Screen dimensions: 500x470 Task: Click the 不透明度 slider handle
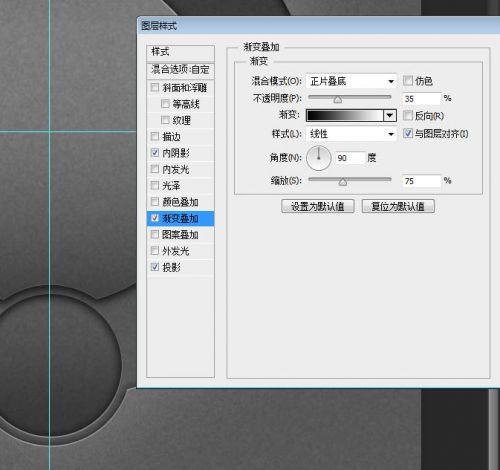[x=338, y=99]
